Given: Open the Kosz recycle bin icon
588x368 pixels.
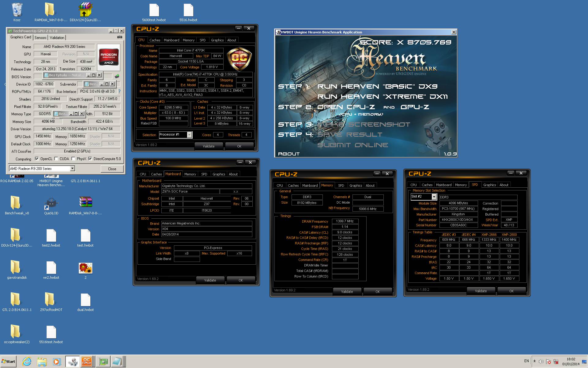Looking at the screenshot, I should point(17,10).
